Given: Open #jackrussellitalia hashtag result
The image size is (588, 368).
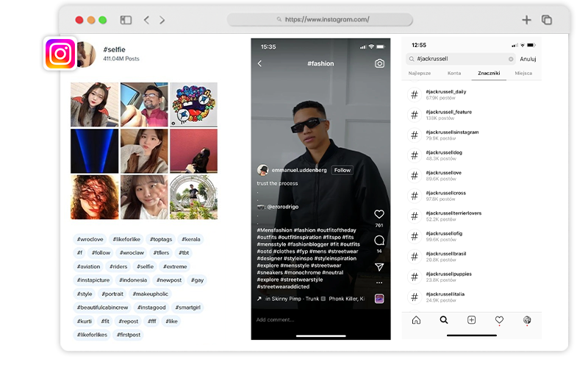Looking at the screenshot, I should pos(472,297).
